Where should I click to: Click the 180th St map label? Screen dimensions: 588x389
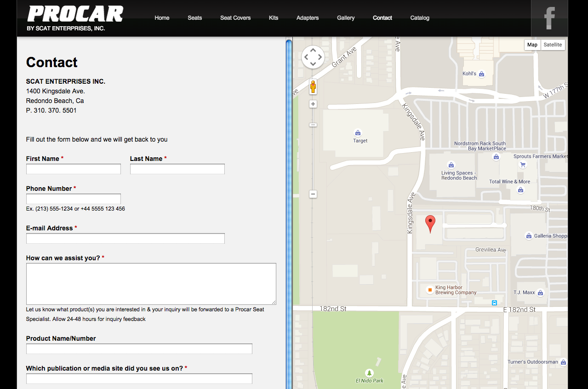540,209
